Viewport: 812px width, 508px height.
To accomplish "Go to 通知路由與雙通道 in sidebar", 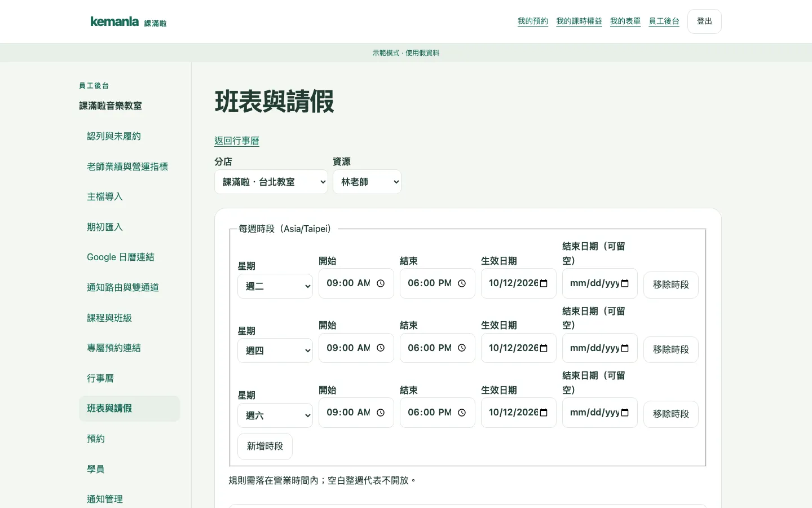I will [129, 287].
